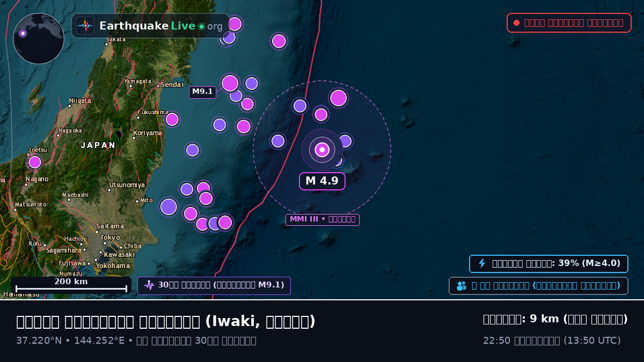Click the Chiba city label
Viewport: 644px width, 362px height.
[133, 246]
